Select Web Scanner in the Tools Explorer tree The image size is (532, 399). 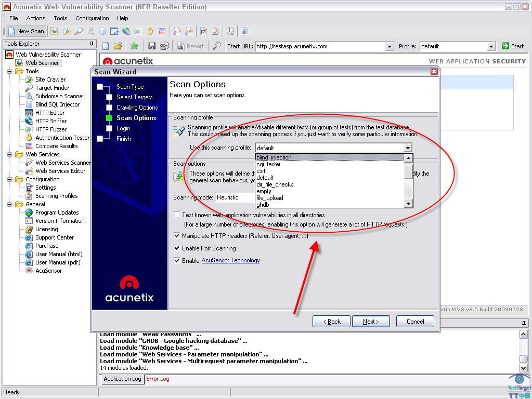(42, 63)
